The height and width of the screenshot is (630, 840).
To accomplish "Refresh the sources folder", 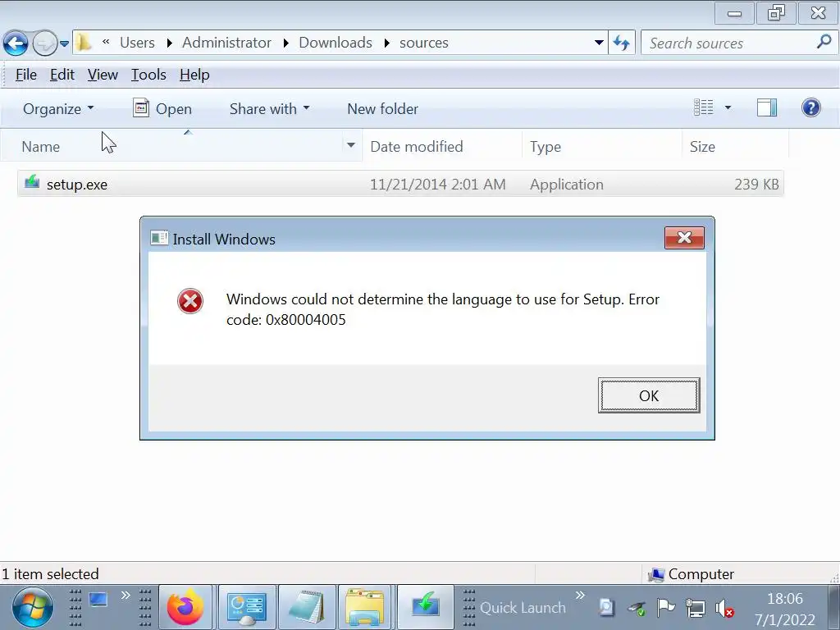I will [x=622, y=43].
